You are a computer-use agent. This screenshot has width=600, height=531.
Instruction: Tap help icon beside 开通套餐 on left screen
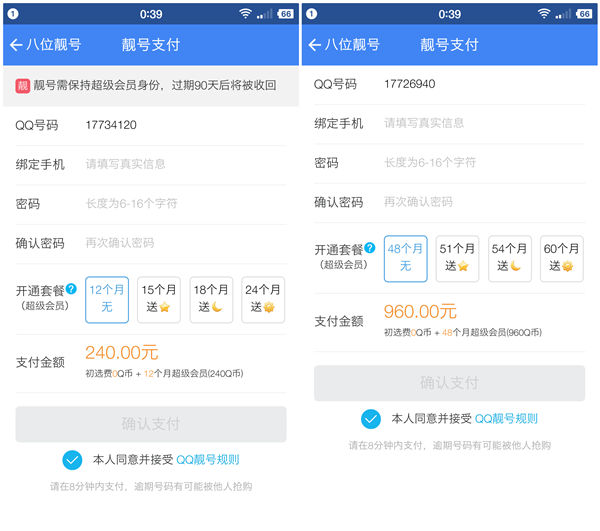(71, 289)
